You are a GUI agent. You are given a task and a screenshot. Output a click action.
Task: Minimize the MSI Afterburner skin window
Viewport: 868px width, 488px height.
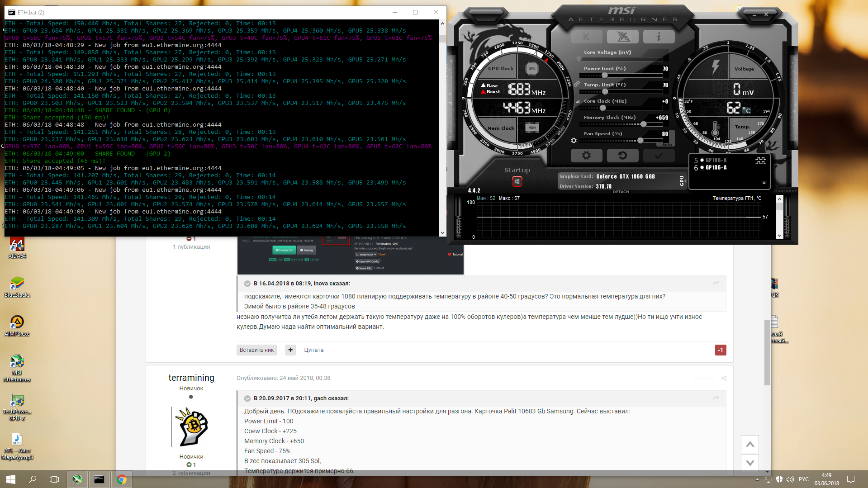[x=754, y=15]
